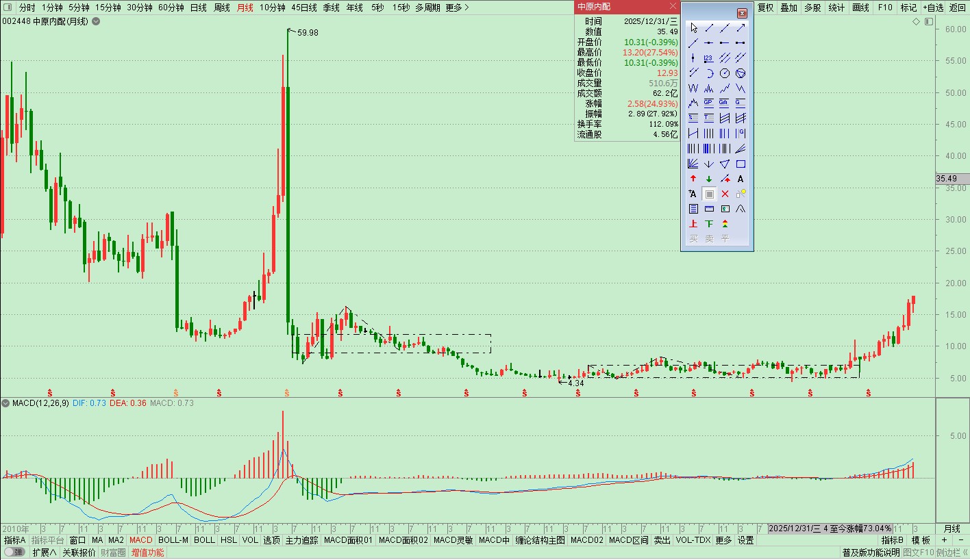Screen dimensions: 970x560
Task: Choose the W-shaped wave drawing tool
Action: pos(693,88)
